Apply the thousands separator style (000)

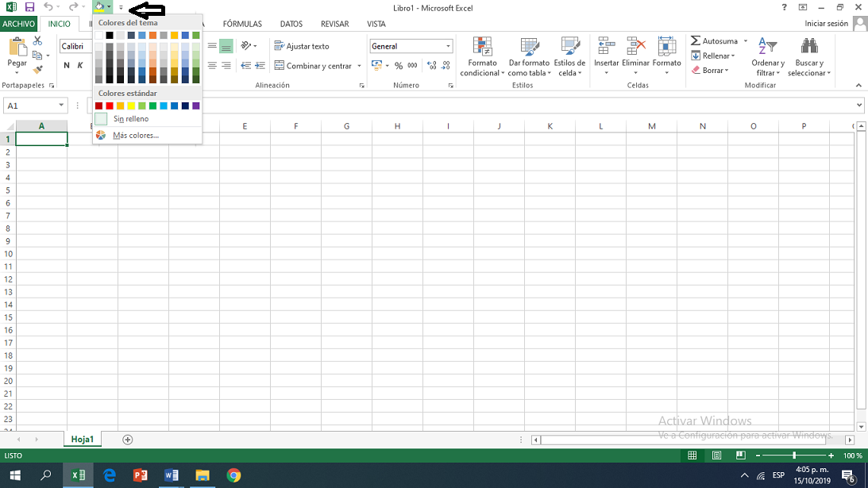tap(412, 65)
